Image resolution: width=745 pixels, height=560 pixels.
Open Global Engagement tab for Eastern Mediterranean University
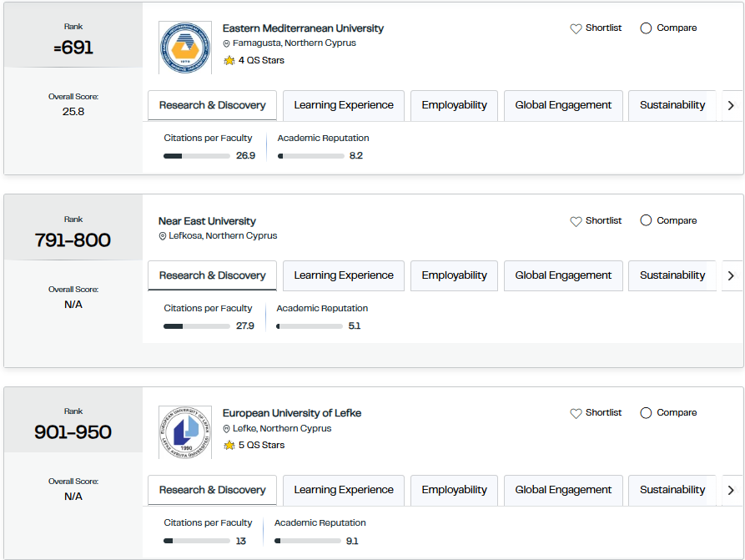click(563, 105)
